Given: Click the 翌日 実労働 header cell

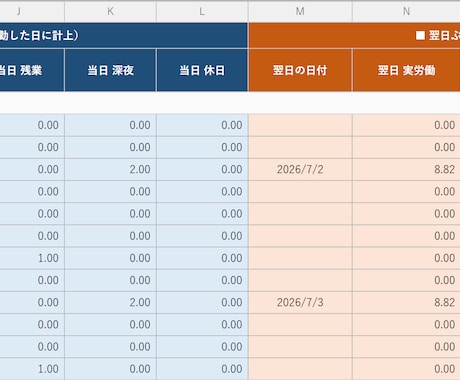Looking at the screenshot, I should click(x=406, y=70).
